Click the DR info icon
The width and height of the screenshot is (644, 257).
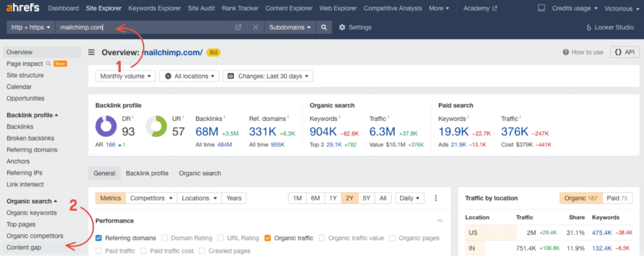pyautogui.click(x=133, y=118)
